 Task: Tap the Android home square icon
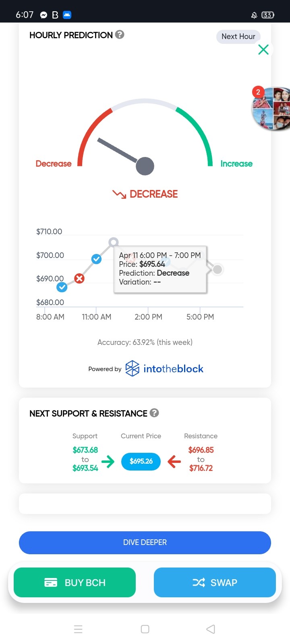point(145,629)
